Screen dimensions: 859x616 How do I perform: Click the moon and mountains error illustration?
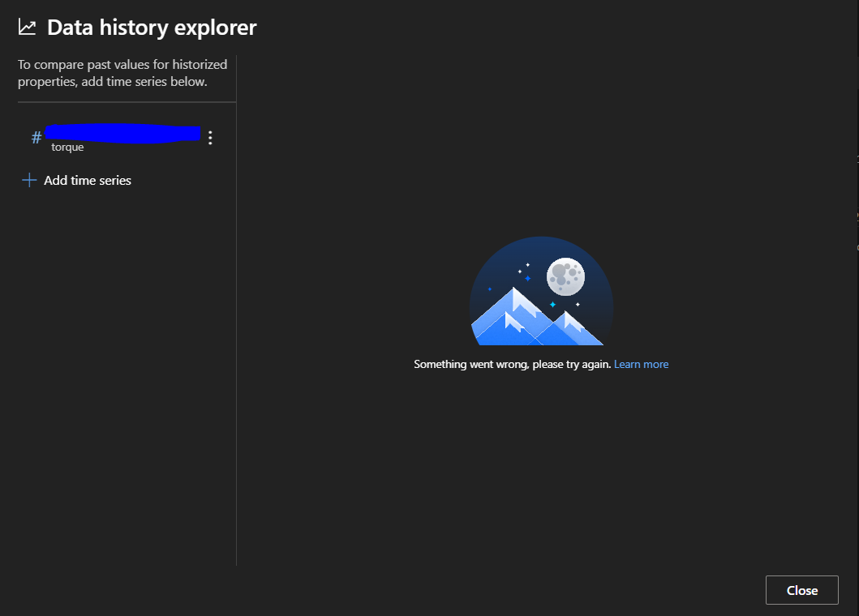541,291
